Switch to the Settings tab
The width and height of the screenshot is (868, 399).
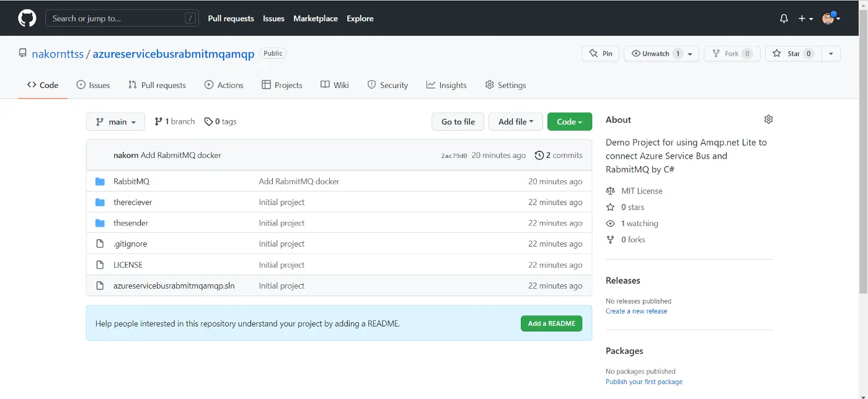[x=505, y=85]
